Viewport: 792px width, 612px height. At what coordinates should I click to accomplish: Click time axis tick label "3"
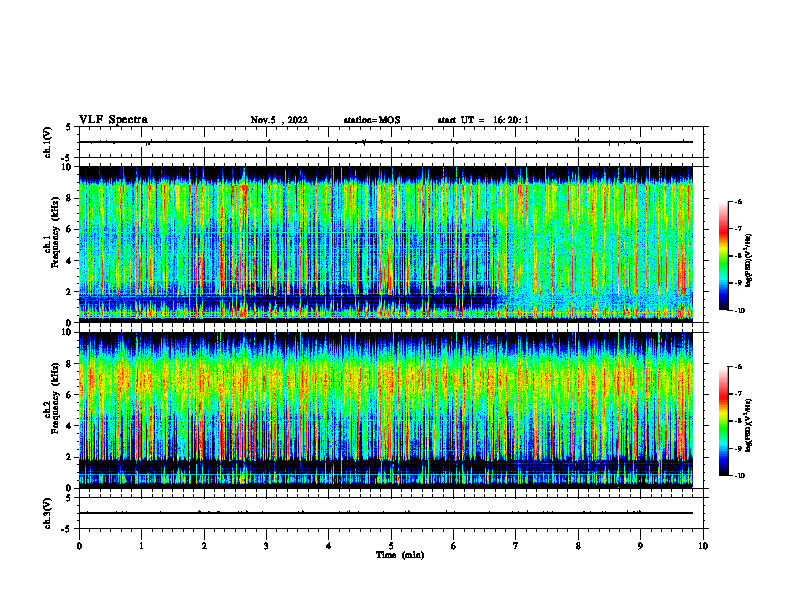[x=266, y=546]
